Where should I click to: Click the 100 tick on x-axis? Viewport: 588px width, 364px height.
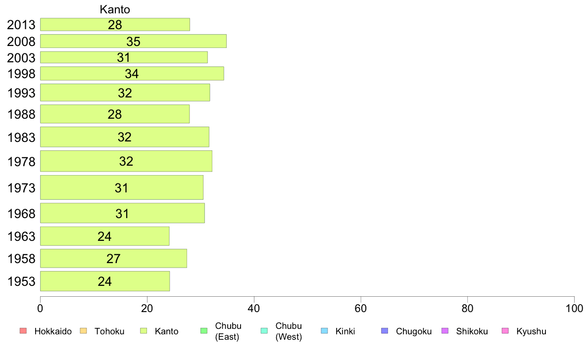[x=574, y=309]
